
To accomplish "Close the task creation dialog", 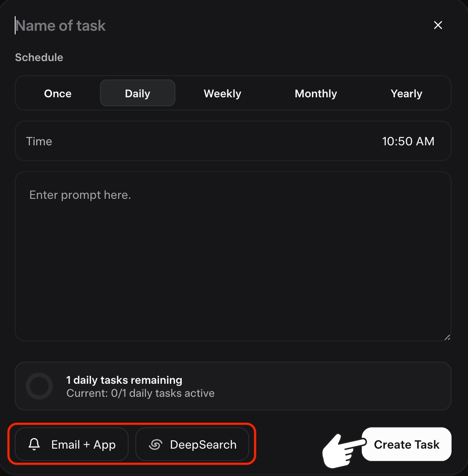I will pos(438,25).
